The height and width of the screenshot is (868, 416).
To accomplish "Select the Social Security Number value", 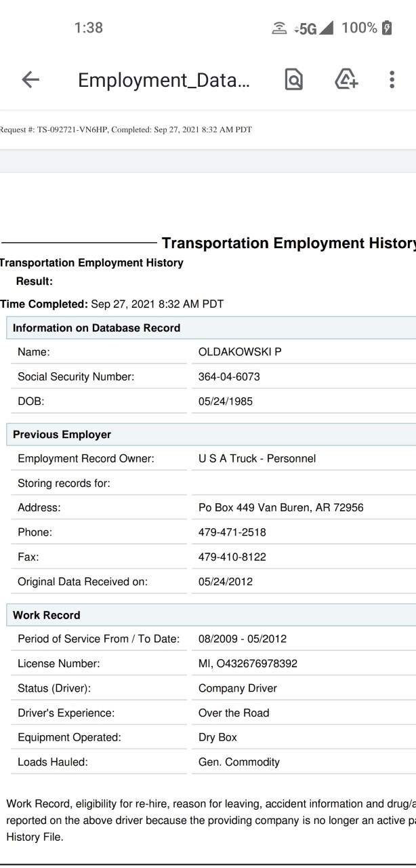I will pyautogui.click(x=229, y=376).
